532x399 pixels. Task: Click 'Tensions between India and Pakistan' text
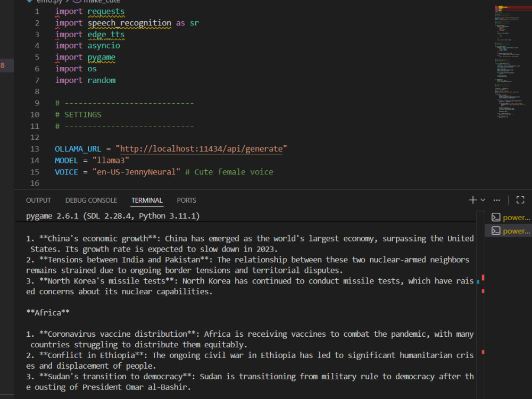[x=124, y=260]
